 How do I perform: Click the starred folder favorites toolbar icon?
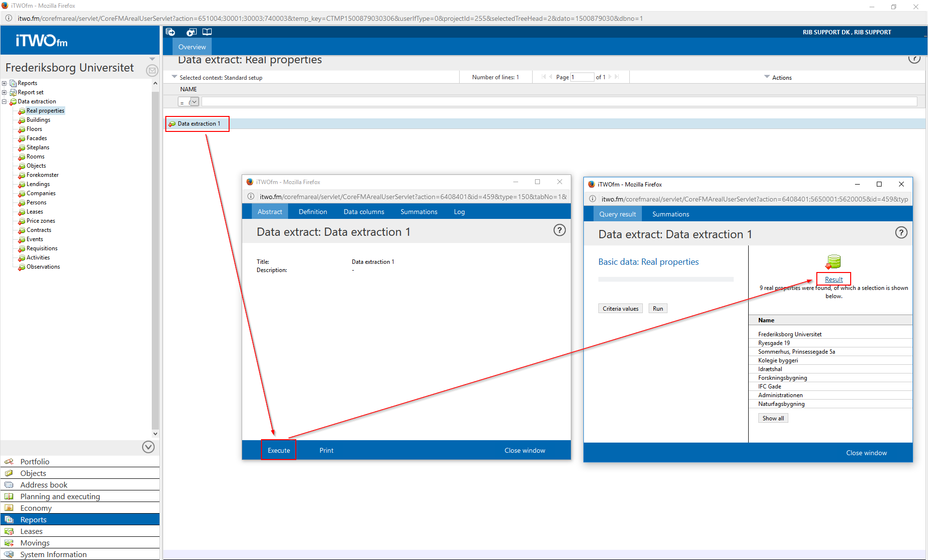tap(191, 32)
